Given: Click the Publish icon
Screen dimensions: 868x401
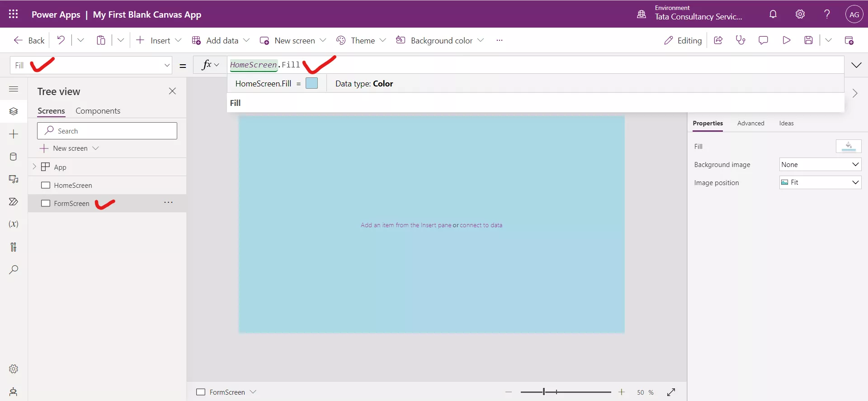Looking at the screenshot, I should (849, 40).
